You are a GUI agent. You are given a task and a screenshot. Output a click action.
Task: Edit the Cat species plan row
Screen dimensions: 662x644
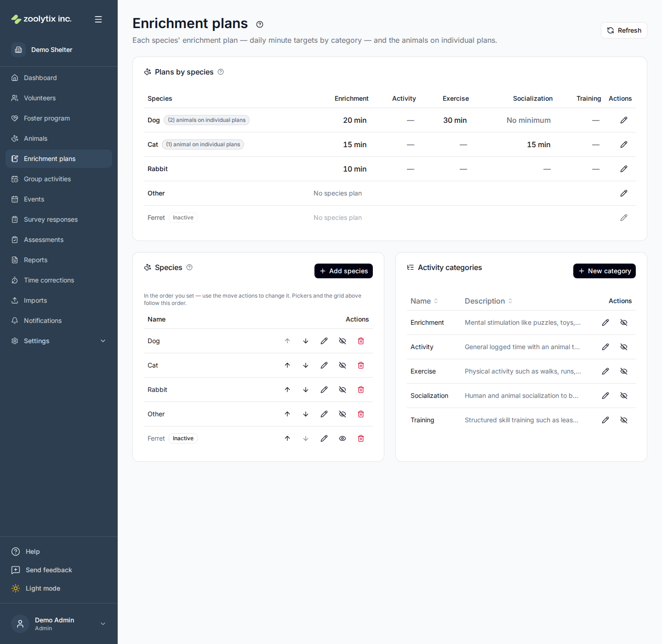pyautogui.click(x=624, y=144)
